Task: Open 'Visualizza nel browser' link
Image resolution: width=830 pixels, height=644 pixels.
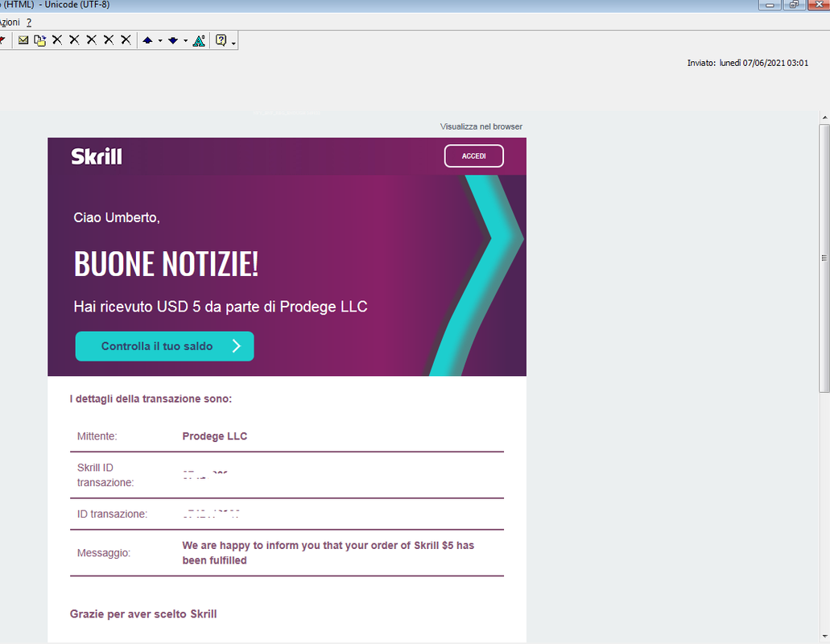Action: 481,126
